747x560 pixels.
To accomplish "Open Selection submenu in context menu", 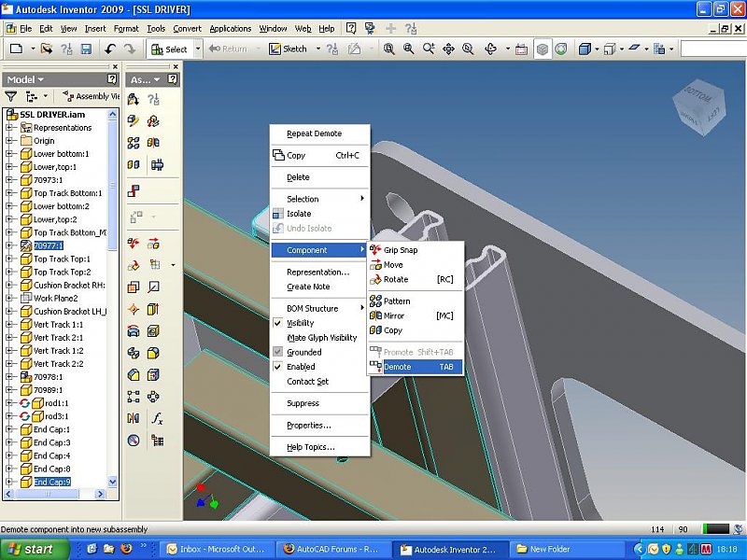I will coord(320,199).
